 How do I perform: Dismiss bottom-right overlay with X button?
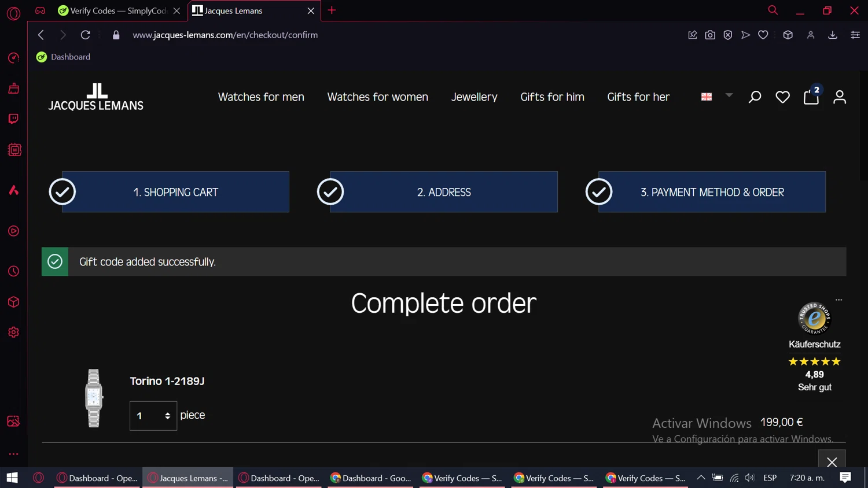click(832, 461)
